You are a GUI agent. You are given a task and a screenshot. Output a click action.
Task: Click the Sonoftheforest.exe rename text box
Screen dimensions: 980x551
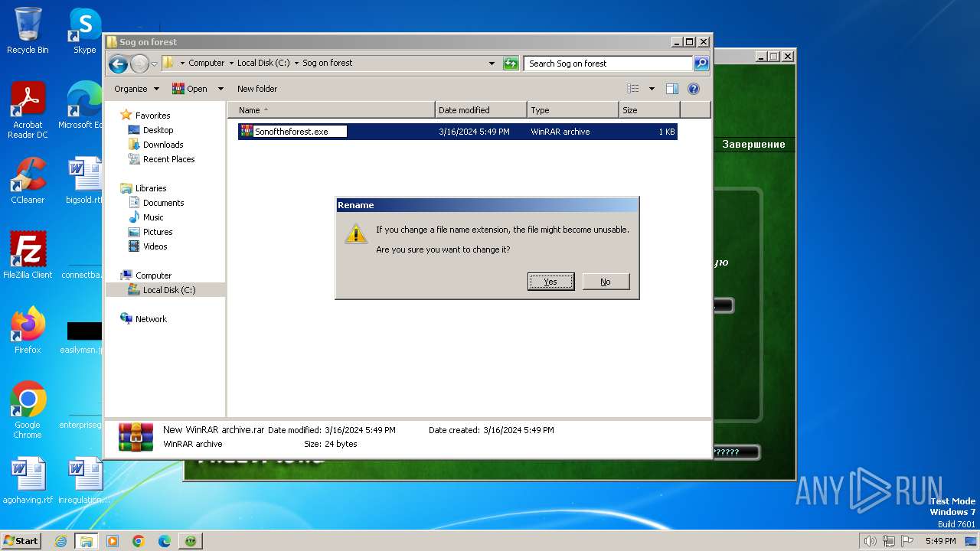[300, 132]
